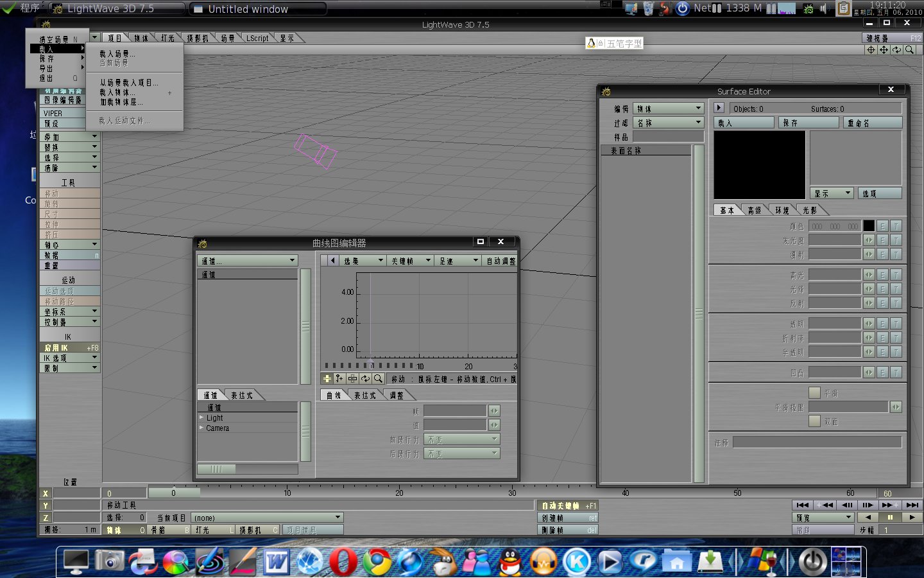Expand the Camera channel tree item
Image resolution: width=924 pixels, height=578 pixels.
pos(201,428)
